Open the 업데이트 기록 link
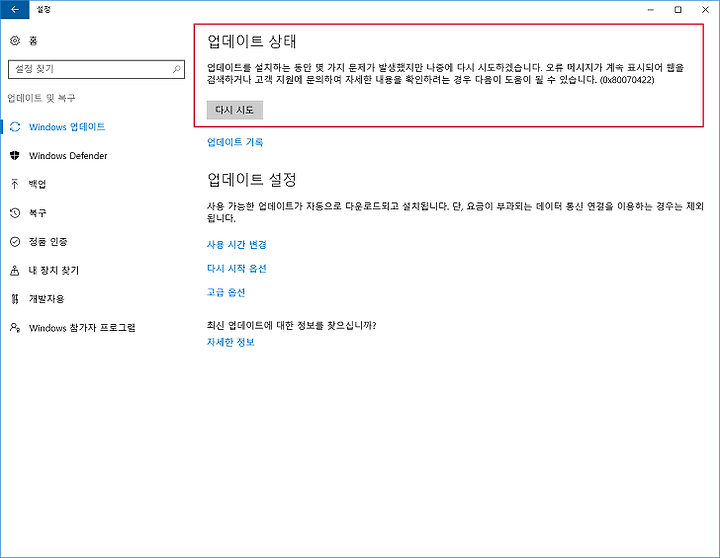Viewport: 720px width, 558px height. click(x=235, y=142)
